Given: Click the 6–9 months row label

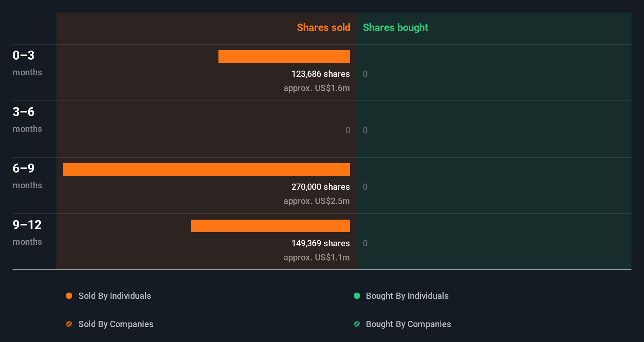Looking at the screenshot, I should click(27, 176).
